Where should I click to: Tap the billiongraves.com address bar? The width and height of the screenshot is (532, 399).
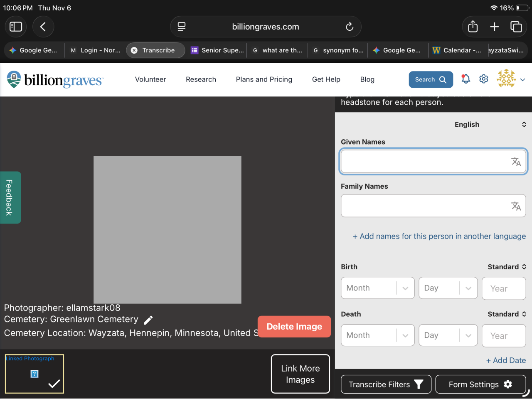[266, 27]
